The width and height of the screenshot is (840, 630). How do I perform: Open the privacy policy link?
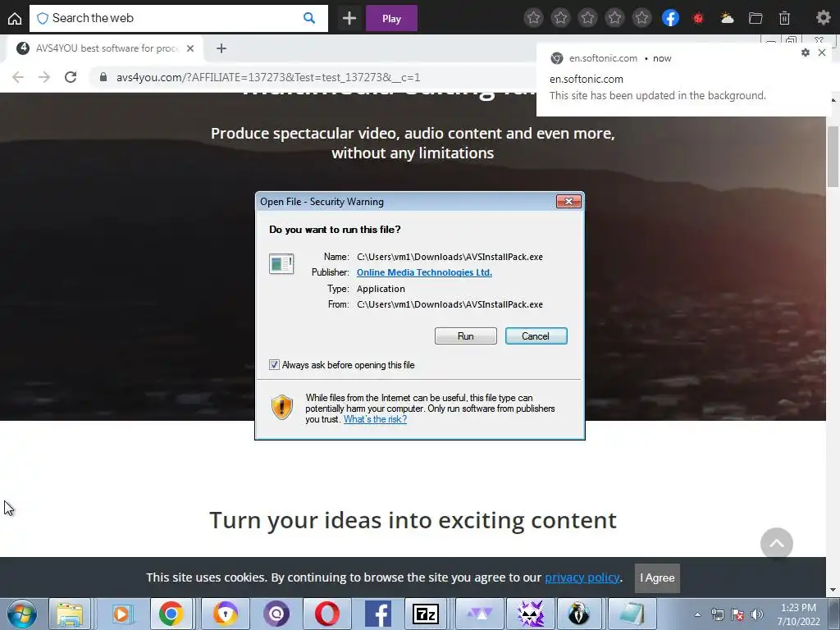click(x=582, y=577)
